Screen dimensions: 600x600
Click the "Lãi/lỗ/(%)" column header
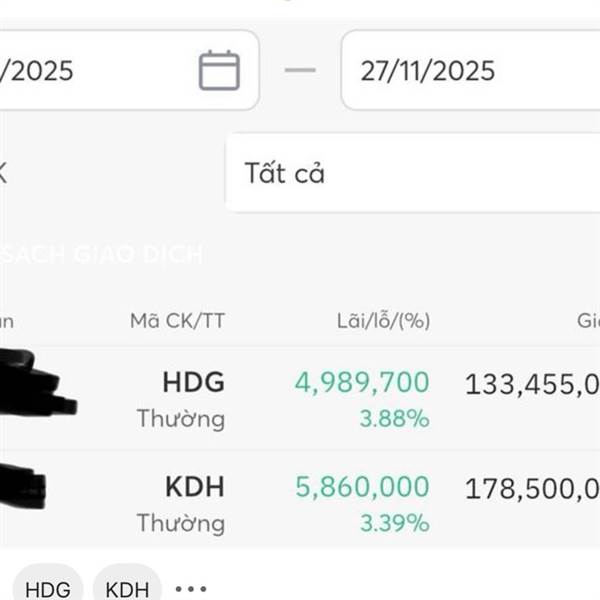point(383,321)
